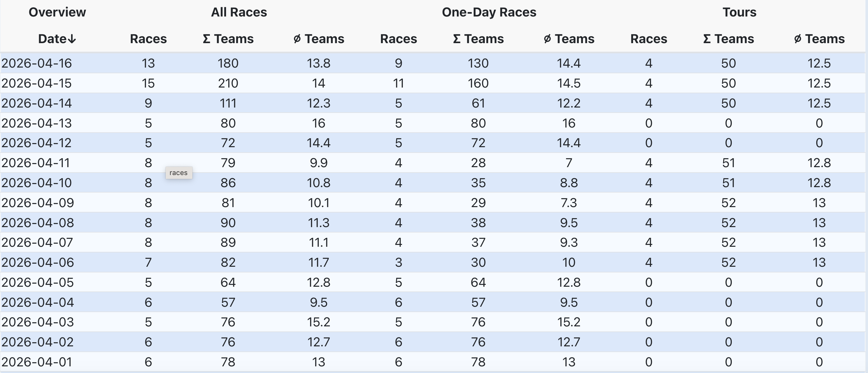Click the 2026-04-08 date cell

click(37, 223)
